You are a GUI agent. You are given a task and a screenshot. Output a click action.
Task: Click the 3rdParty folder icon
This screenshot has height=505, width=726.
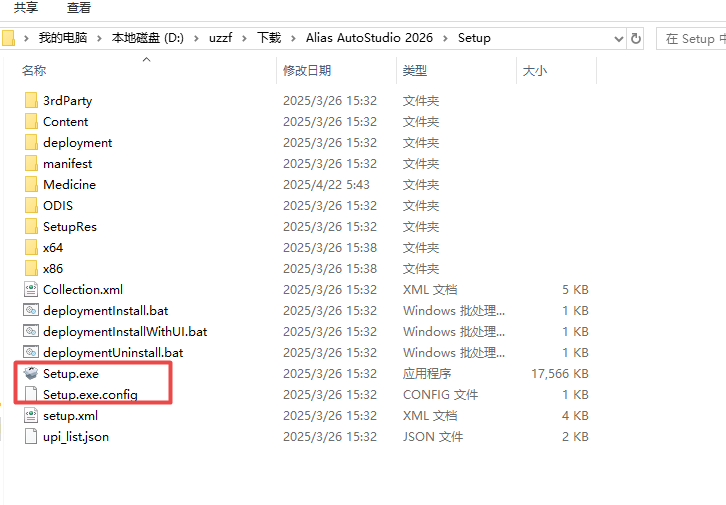30,101
